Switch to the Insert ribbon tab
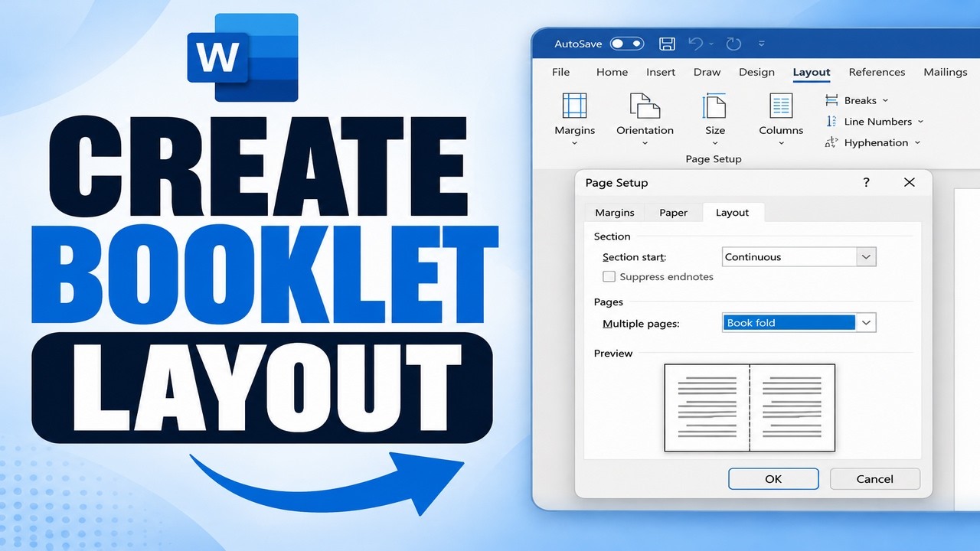 (661, 72)
